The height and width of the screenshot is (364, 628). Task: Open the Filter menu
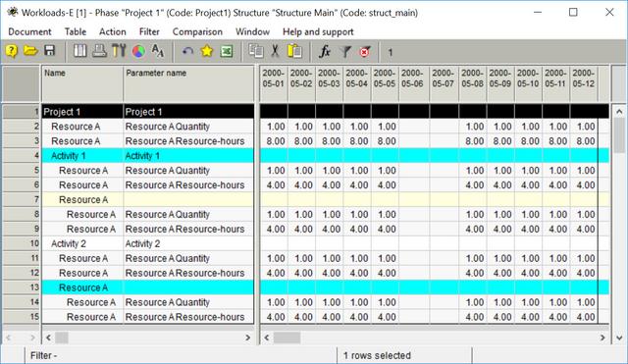(x=149, y=31)
